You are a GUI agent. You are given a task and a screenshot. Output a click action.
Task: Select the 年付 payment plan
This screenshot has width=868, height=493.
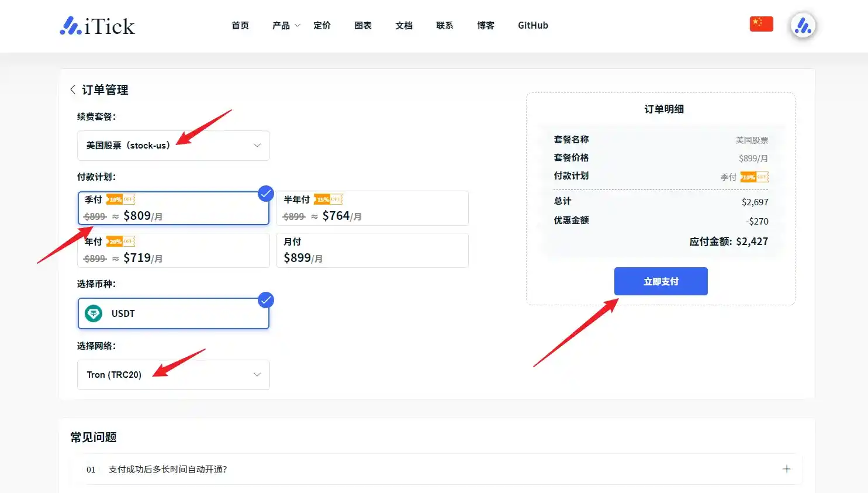[173, 250]
